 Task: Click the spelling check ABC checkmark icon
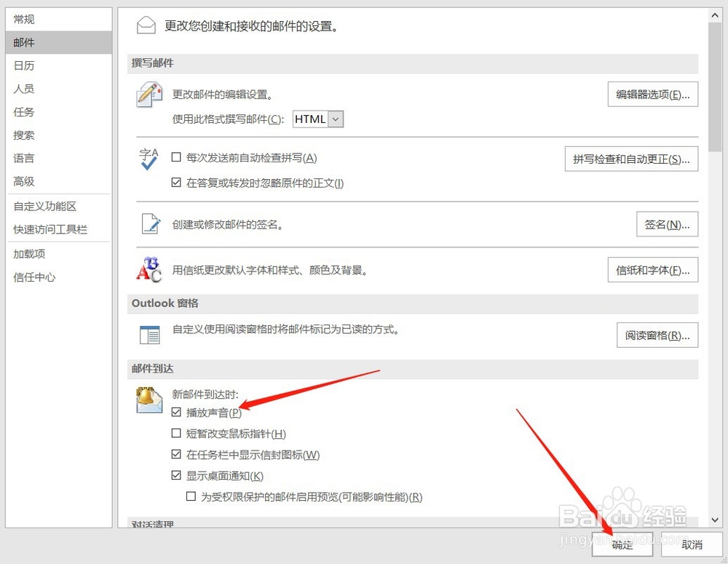[149, 159]
